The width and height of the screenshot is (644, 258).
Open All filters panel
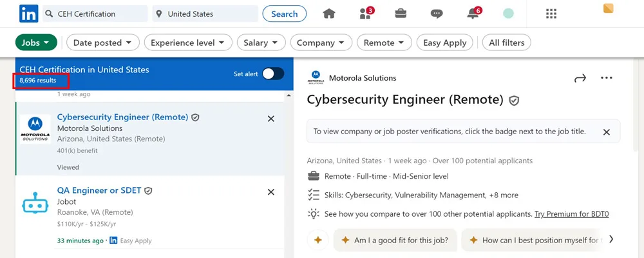[507, 43]
